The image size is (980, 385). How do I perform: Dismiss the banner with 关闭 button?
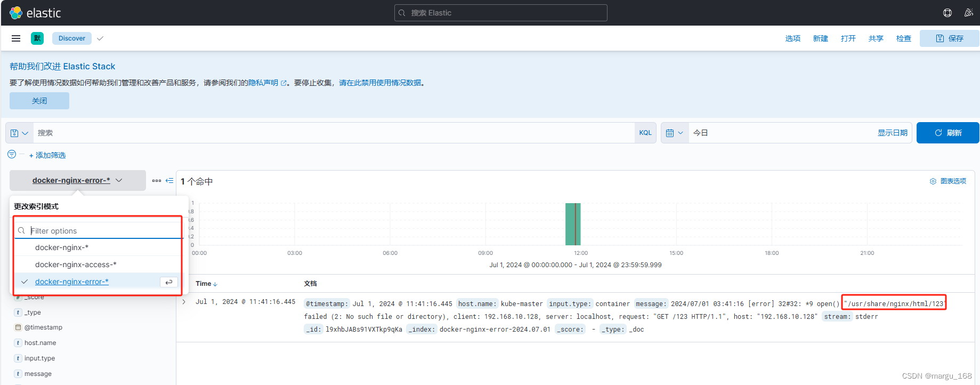click(39, 101)
